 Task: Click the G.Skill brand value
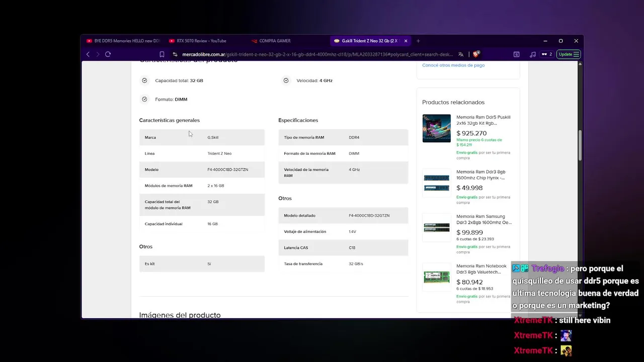[213, 137]
